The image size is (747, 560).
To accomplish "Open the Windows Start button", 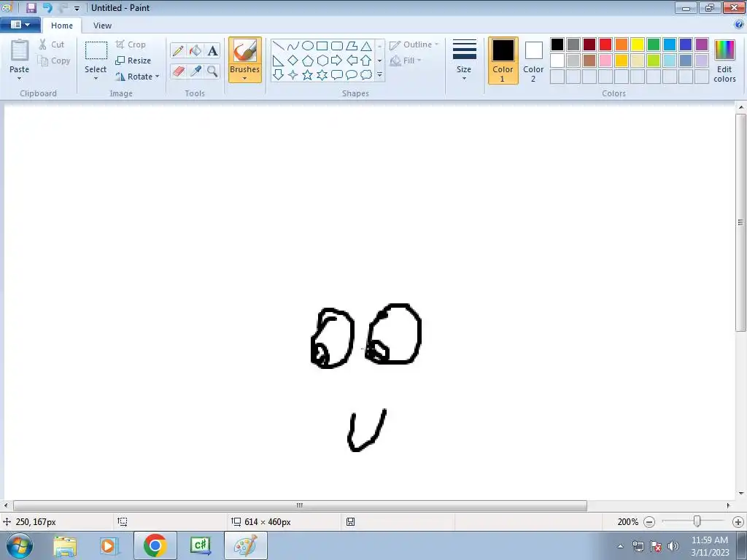I will [20, 545].
